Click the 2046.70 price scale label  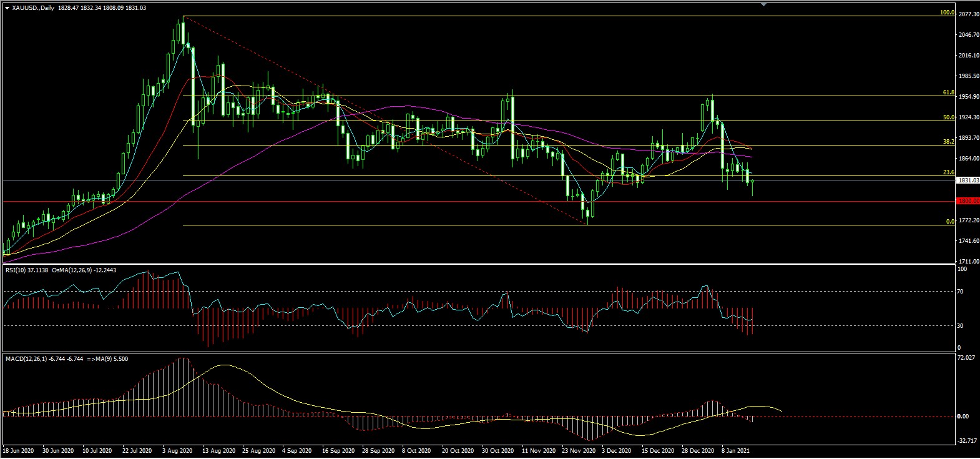tap(968, 35)
